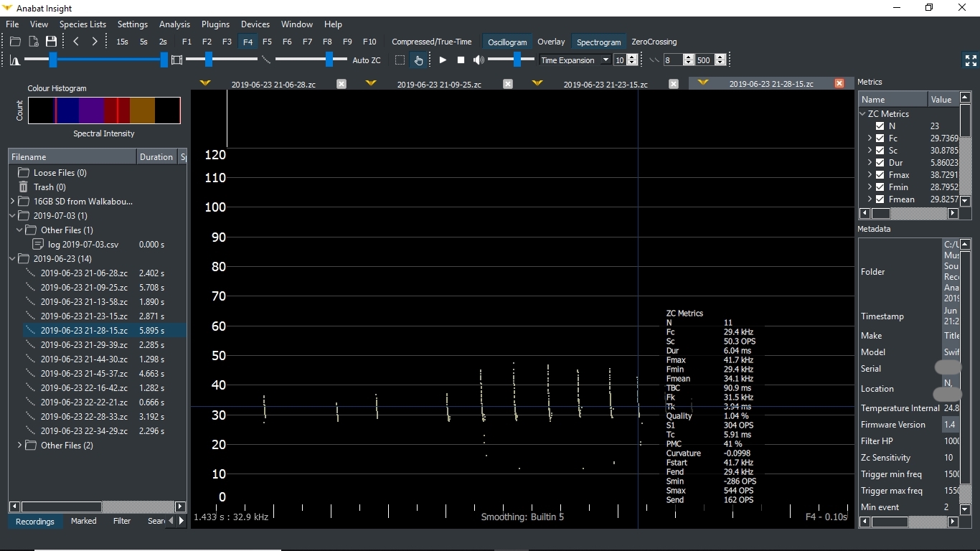Screen dimensions: 980x551
Task: Expand Other Files (2) in the file tree
Action: coord(19,446)
